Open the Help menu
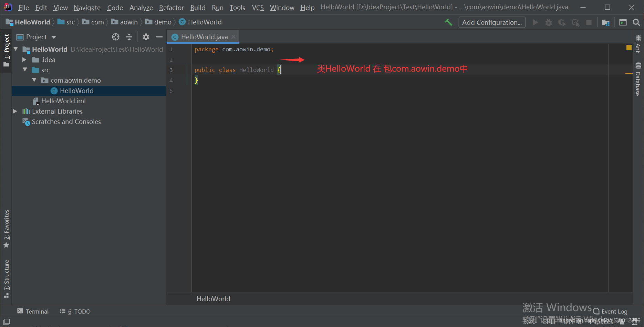The image size is (644, 327). pyautogui.click(x=308, y=8)
